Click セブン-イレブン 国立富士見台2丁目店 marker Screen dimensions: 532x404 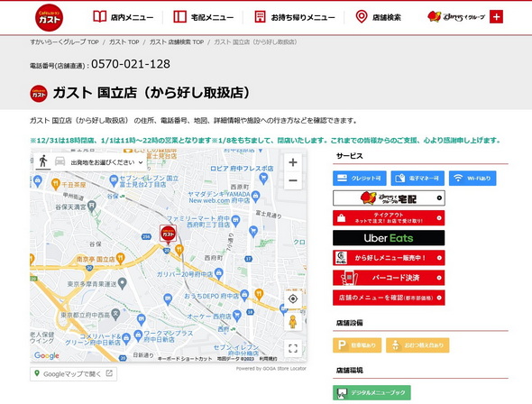tap(114, 180)
